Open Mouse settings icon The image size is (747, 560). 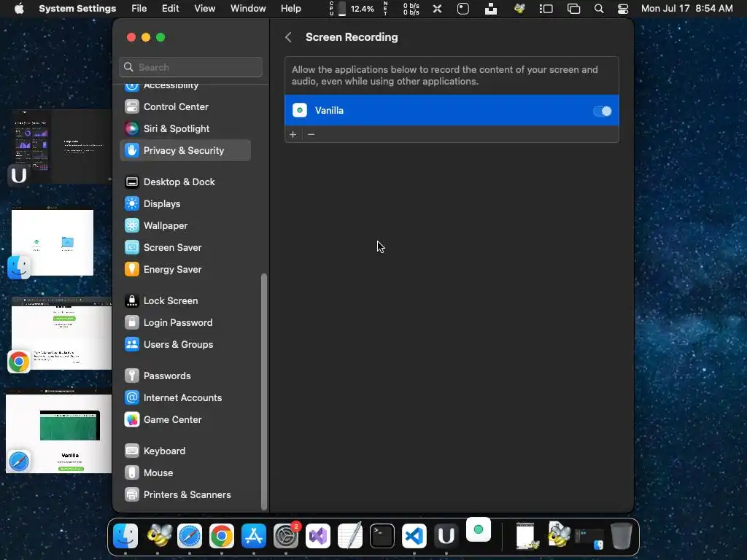pos(132,472)
